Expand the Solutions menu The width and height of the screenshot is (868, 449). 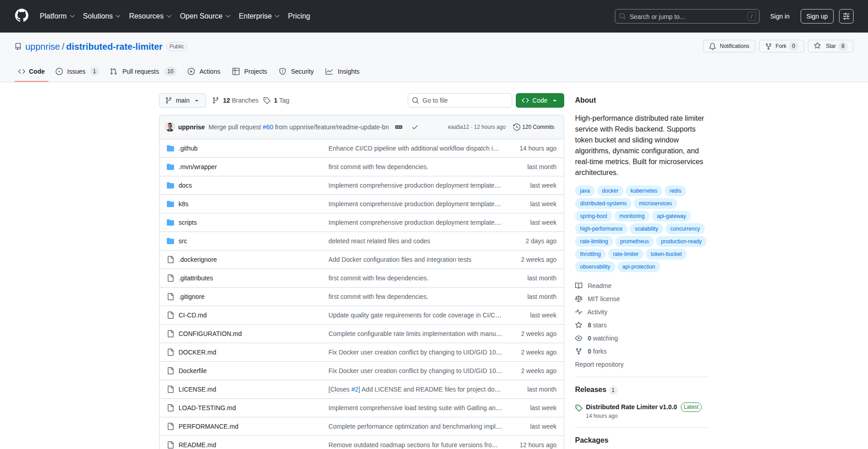pyautogui.click(x=102, y=16)
